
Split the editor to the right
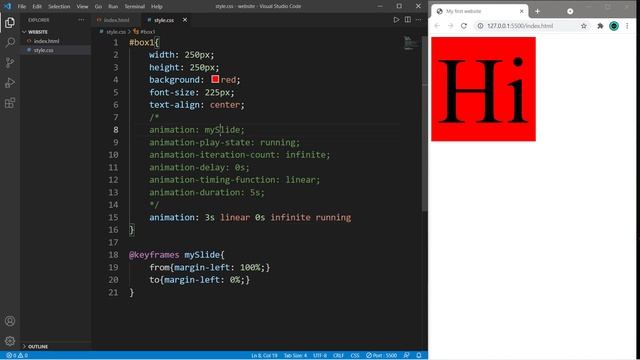click(x=407, y=20)
